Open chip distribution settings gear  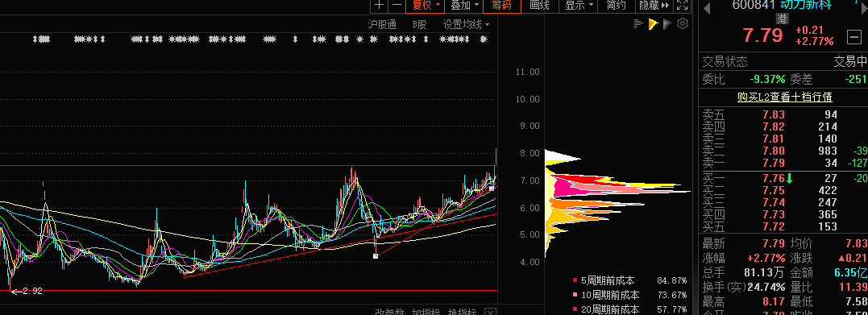[x=683, y=23]
